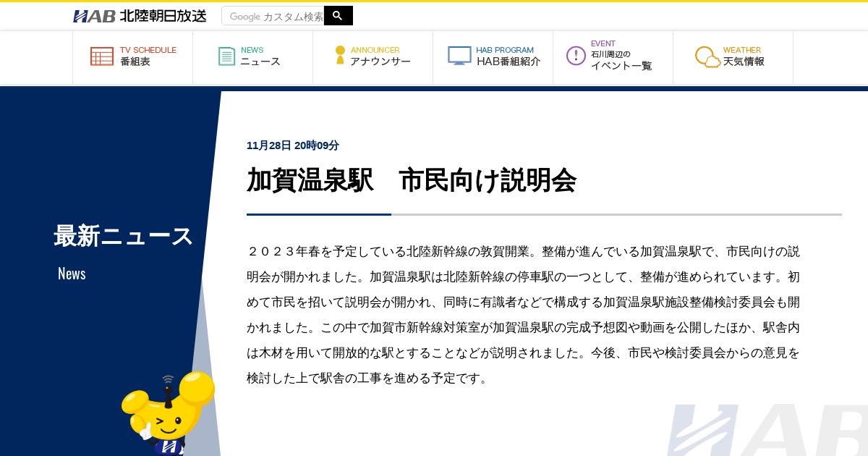Click the 最新ニュース sidebar heading
The height and width of the screenshot is (456, 868).
(x=124, y=236)
